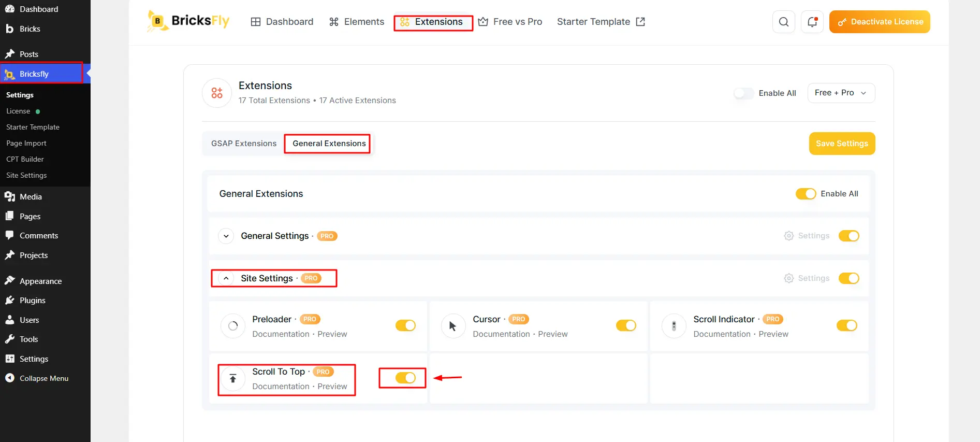
Task: Toggle General Extensions Enable All switch
Action: coord(806,194)
